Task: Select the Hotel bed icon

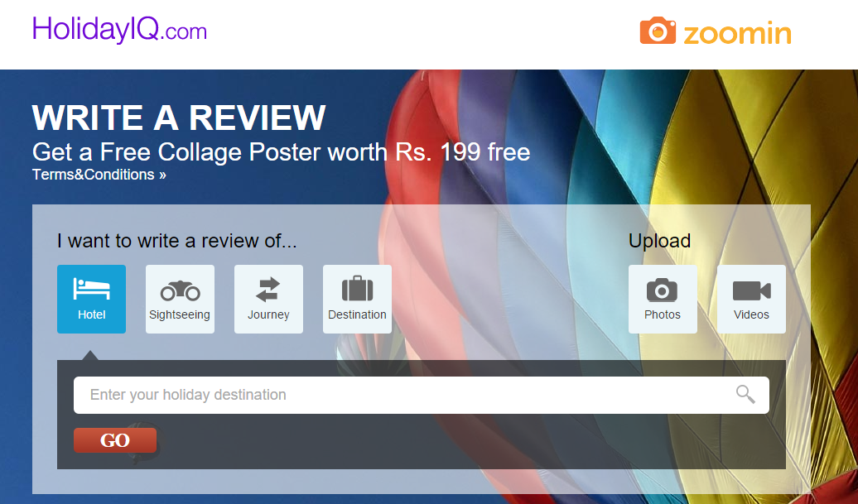Action: (91, 289)
